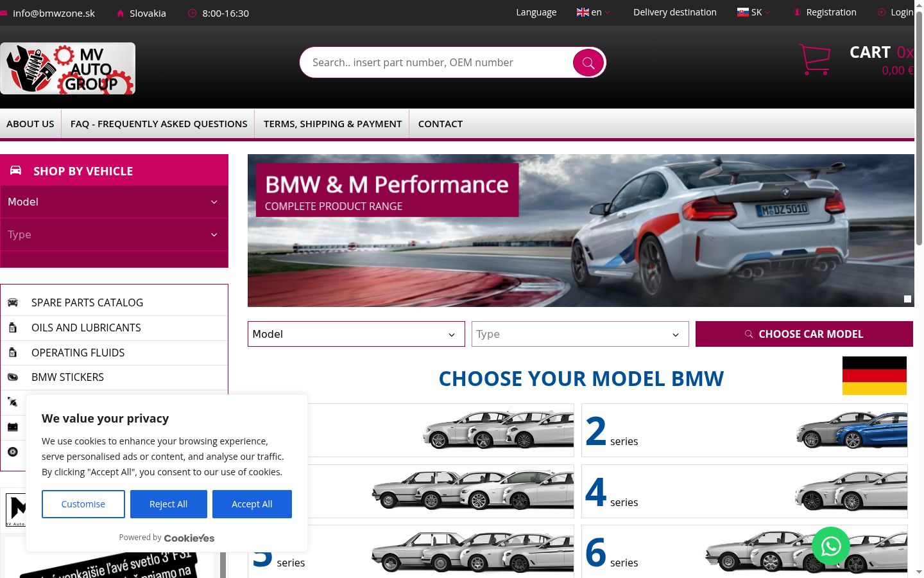Screen dimensions: 924x578
Task: Click the car icon in Shop By Vehicle
Action: coord(16,171)
